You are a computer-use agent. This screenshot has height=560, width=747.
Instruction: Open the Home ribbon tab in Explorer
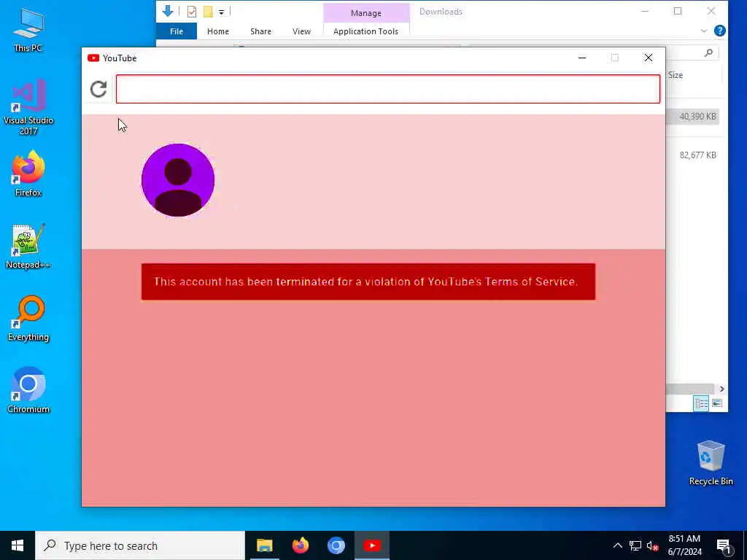click(217, 31)
